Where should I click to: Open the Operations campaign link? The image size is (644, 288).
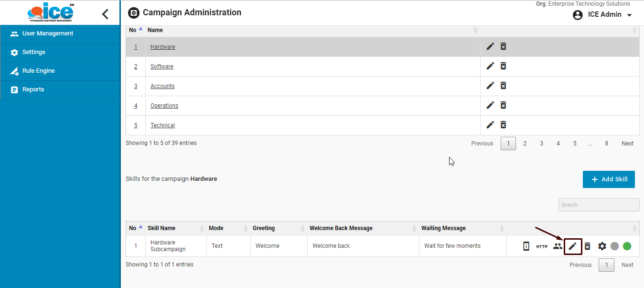164,106
